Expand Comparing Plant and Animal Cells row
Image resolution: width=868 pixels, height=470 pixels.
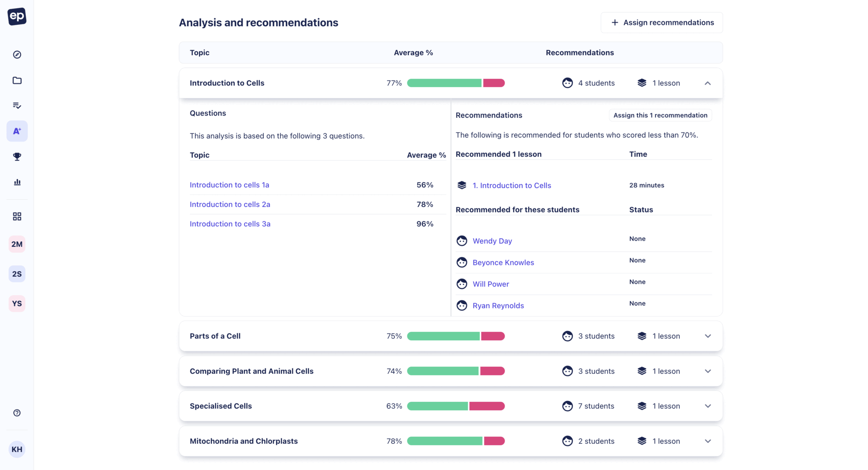click(x=708, y=371)
